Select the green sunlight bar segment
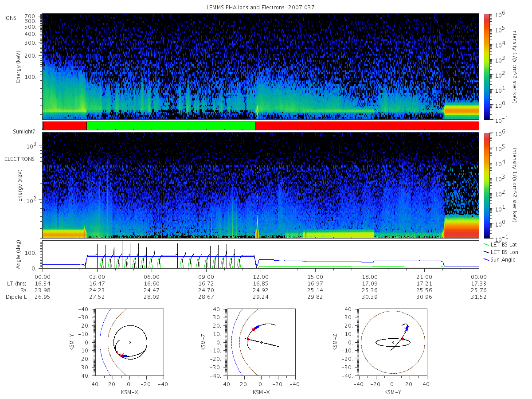 171,126
